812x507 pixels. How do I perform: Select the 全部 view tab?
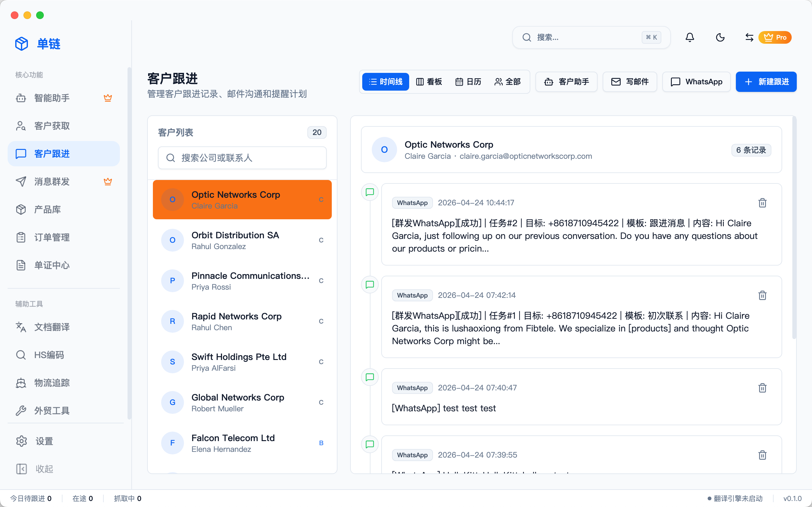tap(508, 82)
